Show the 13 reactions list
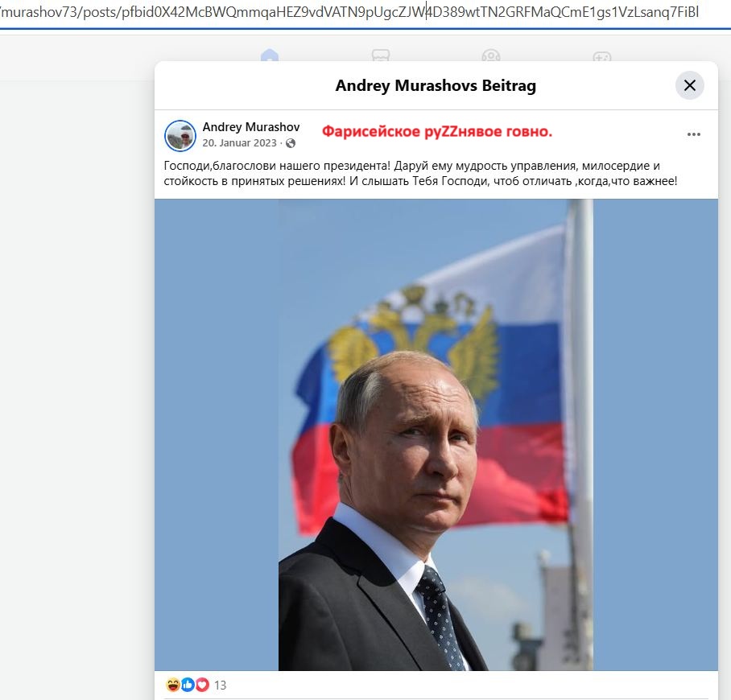 (220, 685)
